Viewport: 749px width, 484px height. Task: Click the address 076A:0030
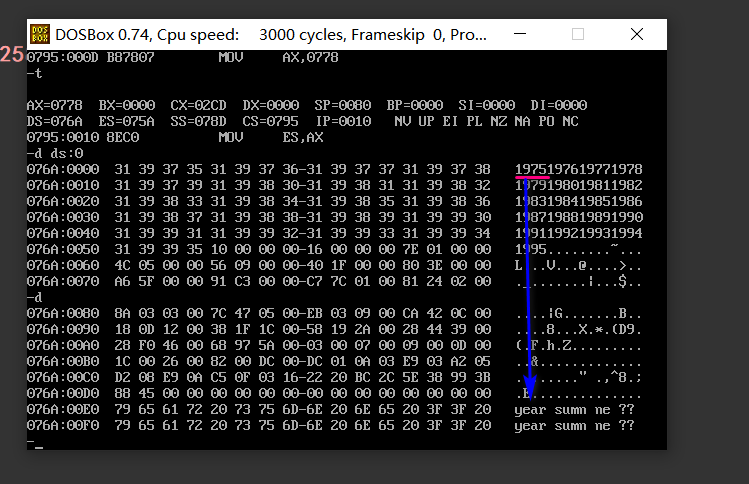click(x=63, y=217)
